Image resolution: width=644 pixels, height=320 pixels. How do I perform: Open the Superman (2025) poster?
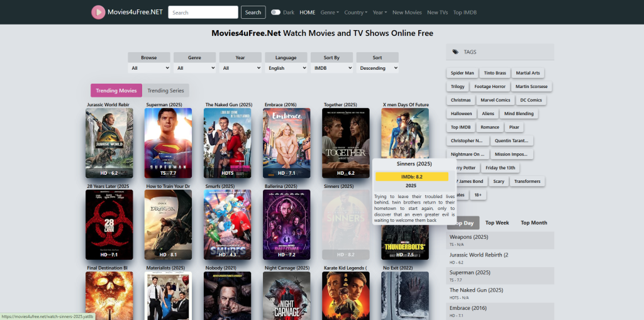click(168, 143)
